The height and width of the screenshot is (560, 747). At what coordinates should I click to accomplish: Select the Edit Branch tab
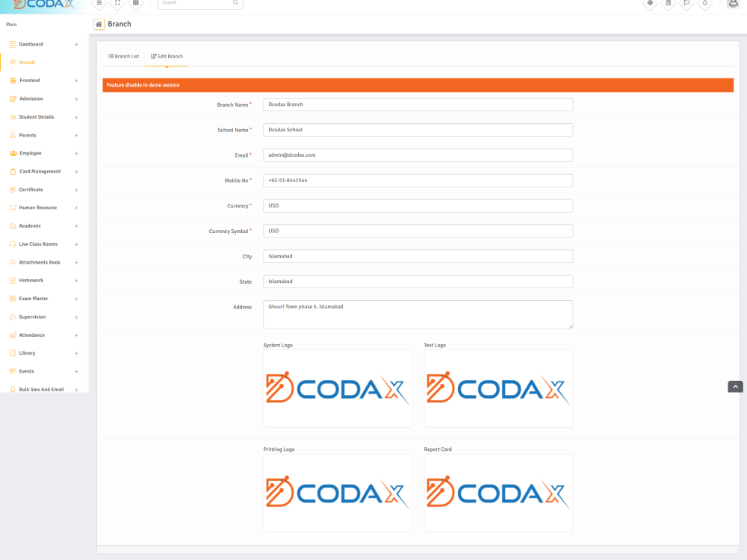(x=167, y=56)
